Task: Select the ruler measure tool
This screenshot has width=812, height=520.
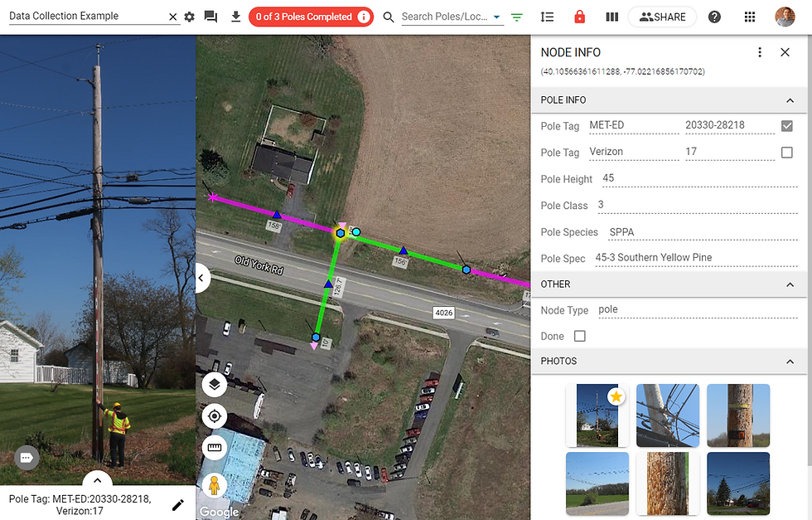Action: click(x=215, y=448)
